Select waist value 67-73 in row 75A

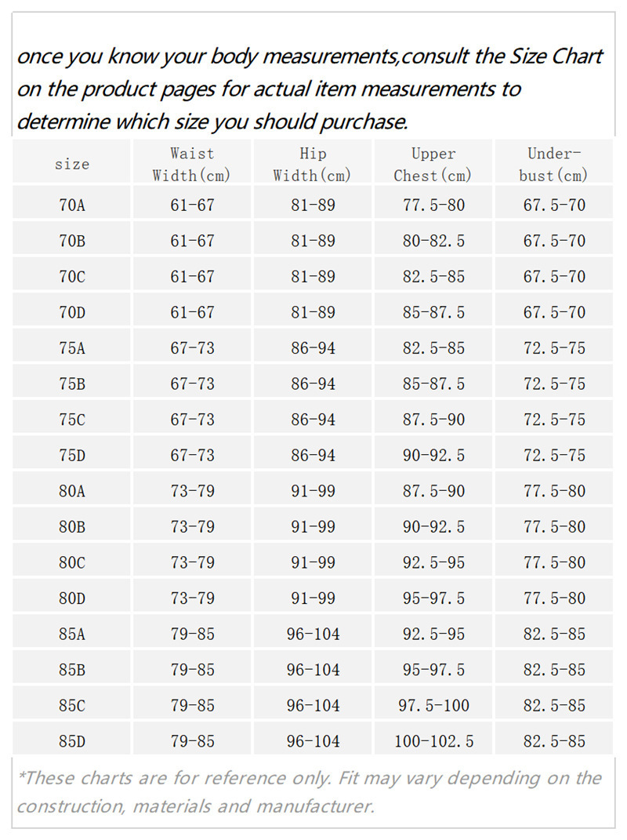point(192,348)
